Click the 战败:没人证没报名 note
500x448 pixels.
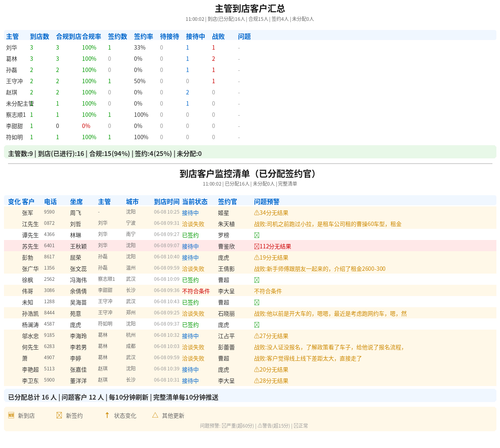coord(329,347)
